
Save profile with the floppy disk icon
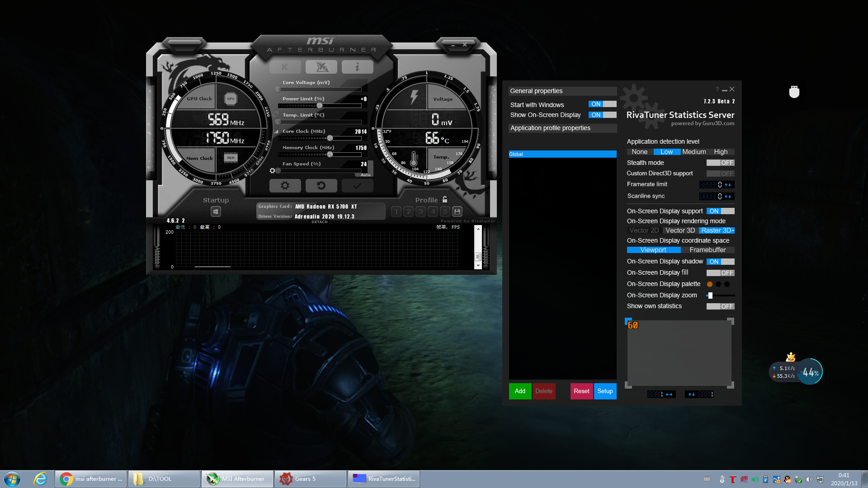click(x=457, y=211)
